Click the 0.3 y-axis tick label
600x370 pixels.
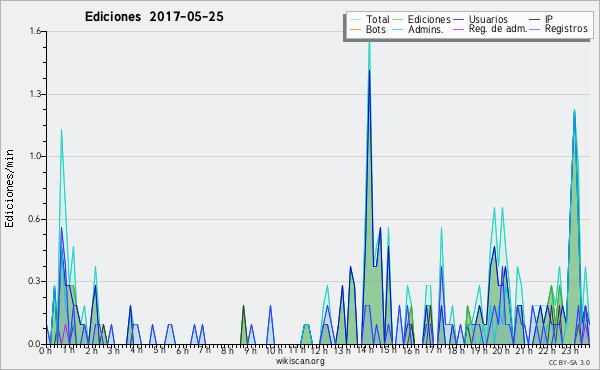[x=35, y=281]
